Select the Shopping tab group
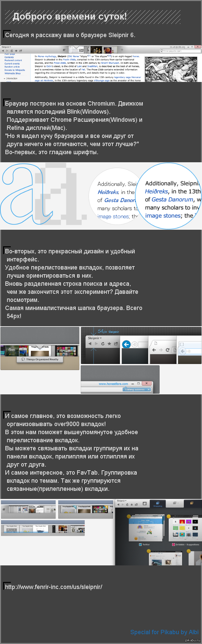202x644 pixels. (x=158, y=504)
